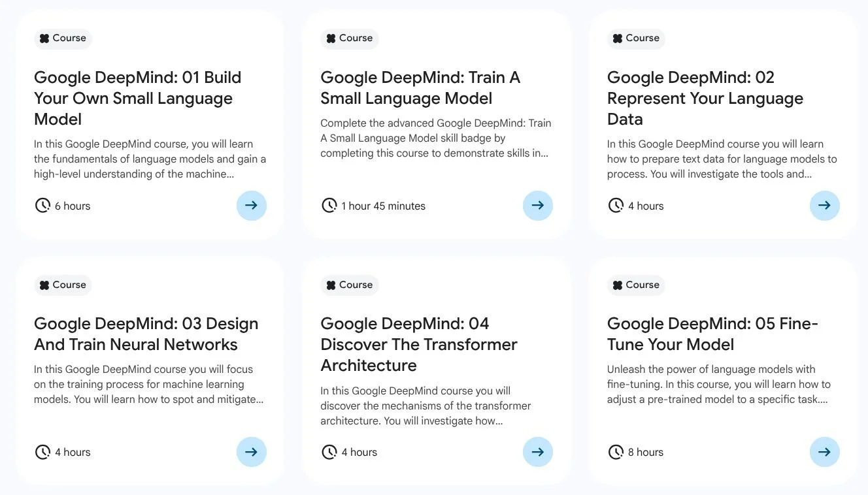Click the Course badge icon on Represent Your Language Data
868x495 pixels.
click(617, 38)
